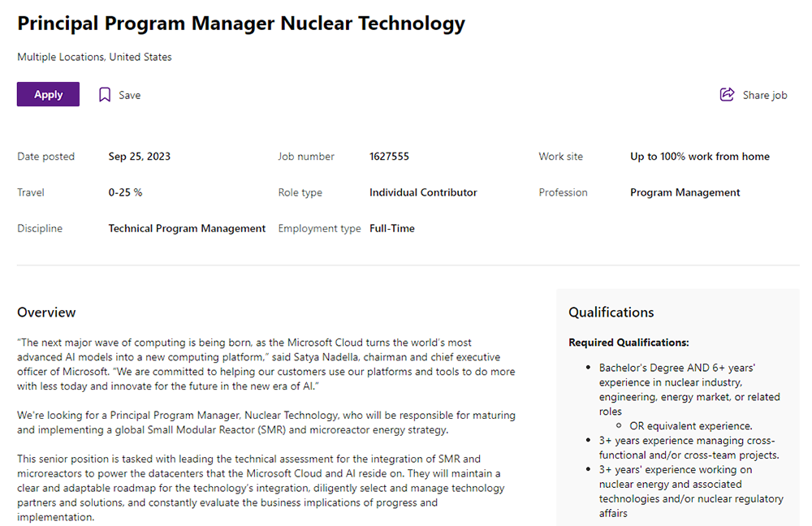Click the Technical Program Management discipline value

[x=187, y=228]
